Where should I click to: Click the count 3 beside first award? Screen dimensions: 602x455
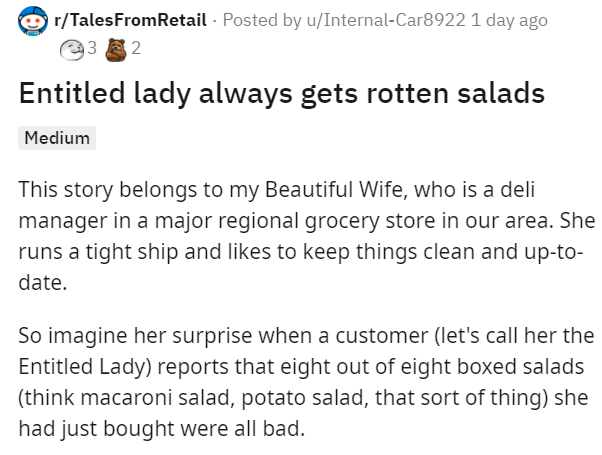click(92, 47)
